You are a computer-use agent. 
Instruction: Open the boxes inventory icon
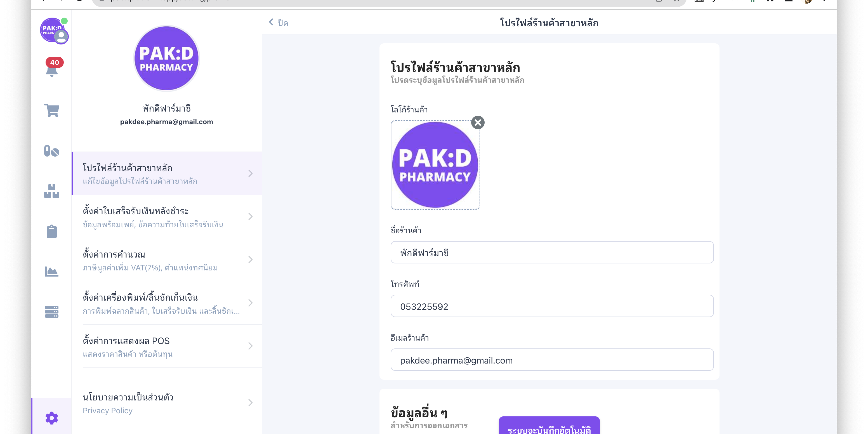point(51,191)
